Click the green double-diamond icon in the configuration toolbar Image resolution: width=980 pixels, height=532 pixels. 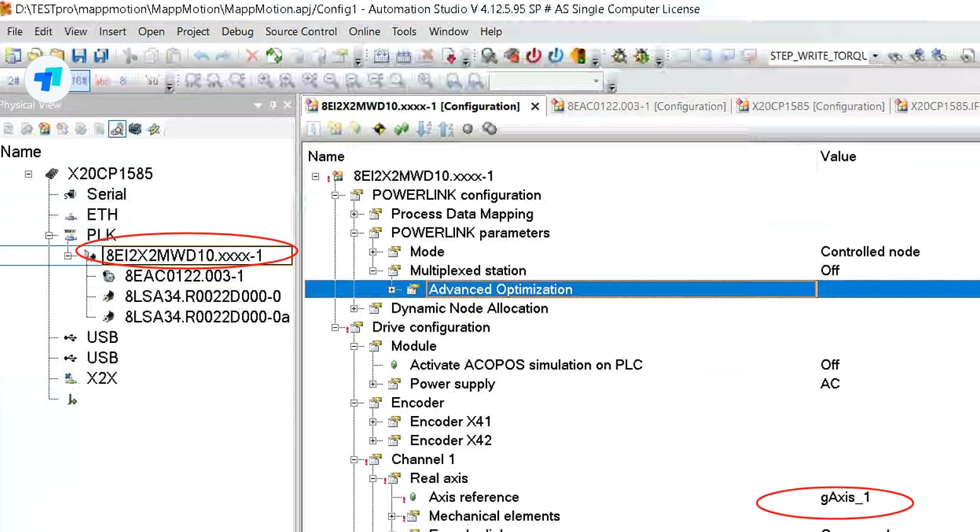401,129
